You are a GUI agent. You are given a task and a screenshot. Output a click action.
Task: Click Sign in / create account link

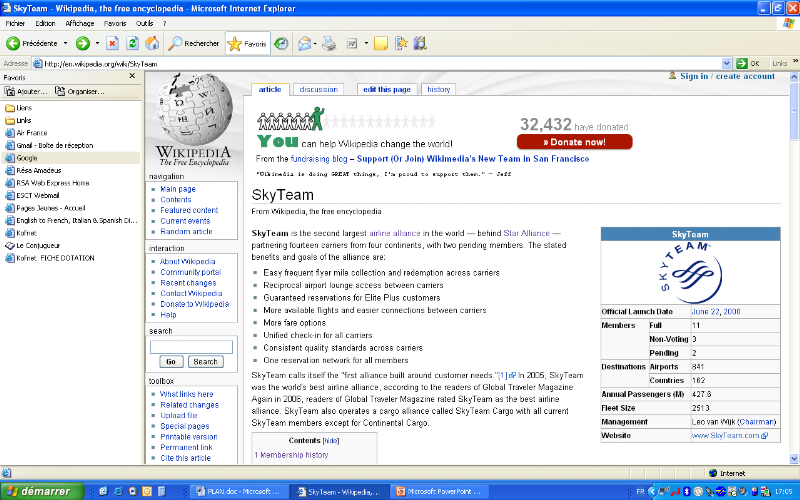coord(727,76)
